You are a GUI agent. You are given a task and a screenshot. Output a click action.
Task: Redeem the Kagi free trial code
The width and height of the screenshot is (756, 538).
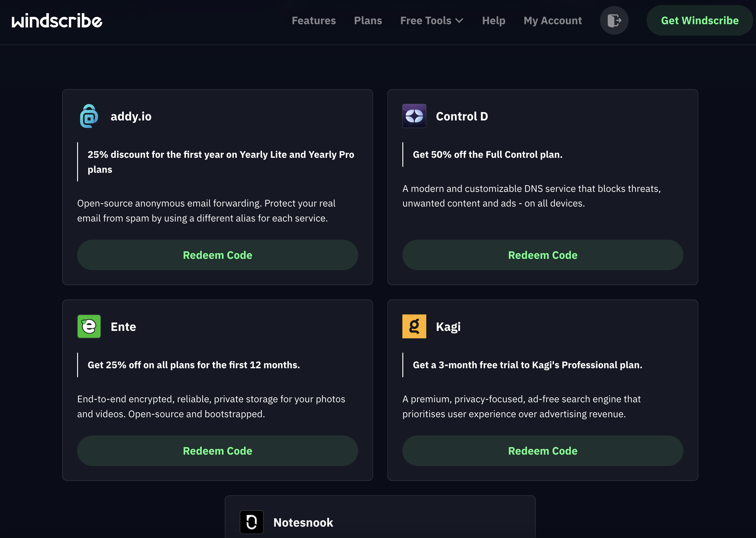(542, 451)
